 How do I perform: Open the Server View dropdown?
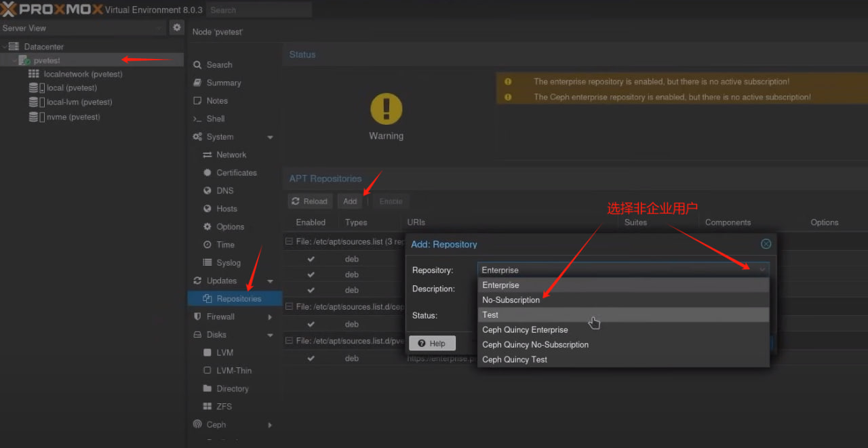(159, 28)
